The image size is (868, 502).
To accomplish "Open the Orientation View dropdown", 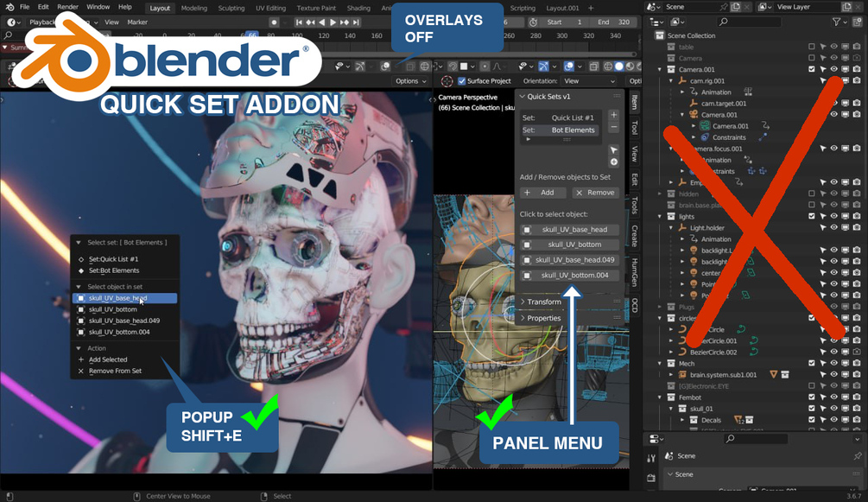I will [589, 81].
